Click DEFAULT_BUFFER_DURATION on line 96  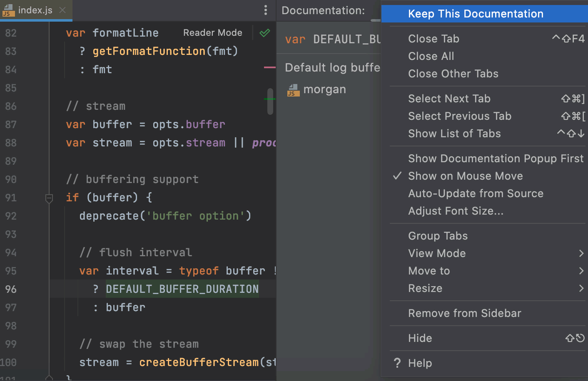pyautogui.click(x=182, y=289)
